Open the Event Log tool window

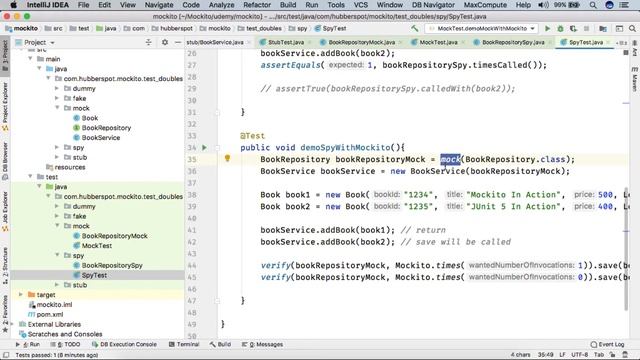tap(607, 344)
